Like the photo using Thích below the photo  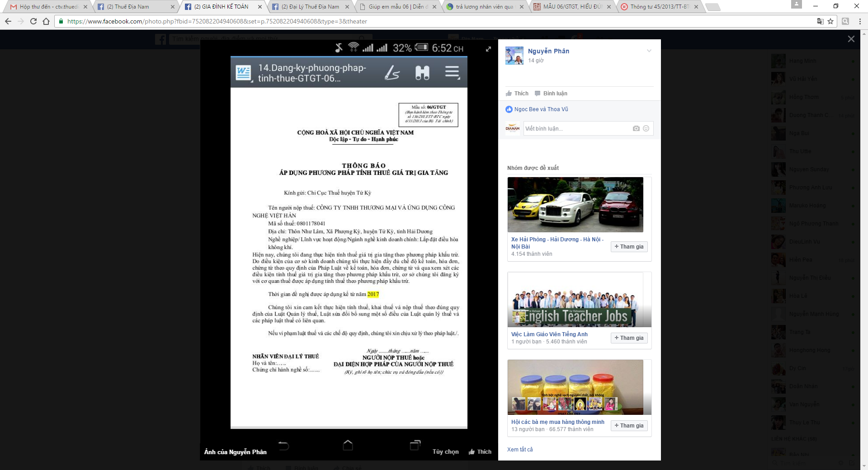[480, 451]
